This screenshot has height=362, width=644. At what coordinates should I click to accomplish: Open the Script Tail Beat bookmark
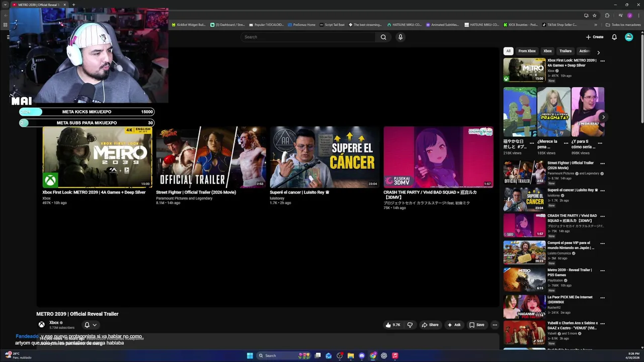click(332, 25)
